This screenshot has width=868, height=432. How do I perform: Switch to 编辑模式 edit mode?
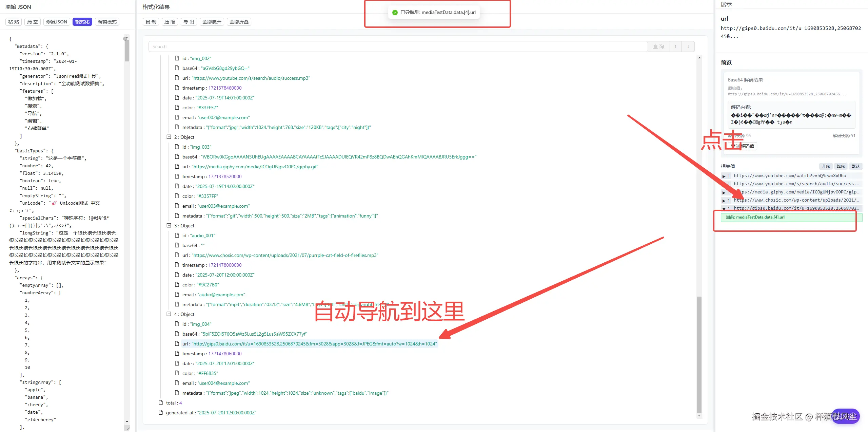pos(107,22)
